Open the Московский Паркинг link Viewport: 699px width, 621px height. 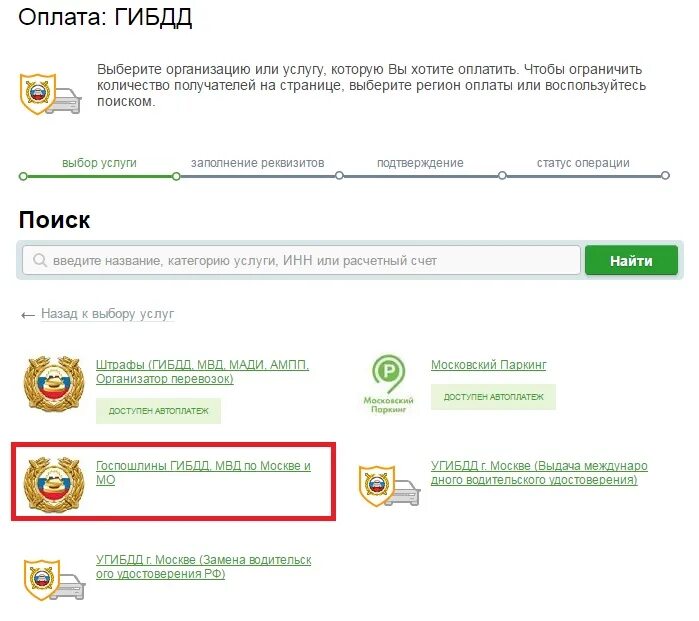click(x=488, y=365)
